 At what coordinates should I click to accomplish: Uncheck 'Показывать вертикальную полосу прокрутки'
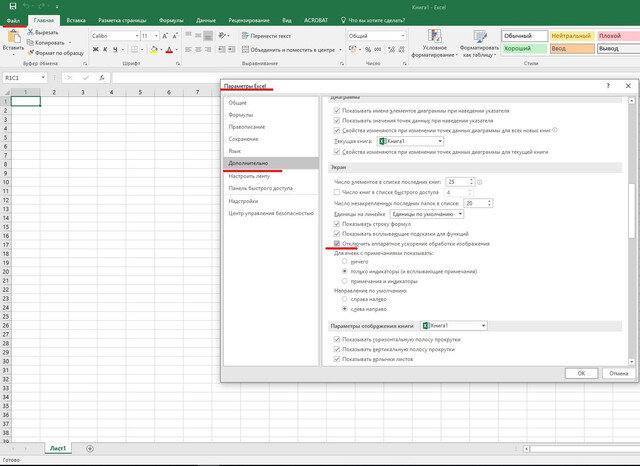click(x=337, y=349)
